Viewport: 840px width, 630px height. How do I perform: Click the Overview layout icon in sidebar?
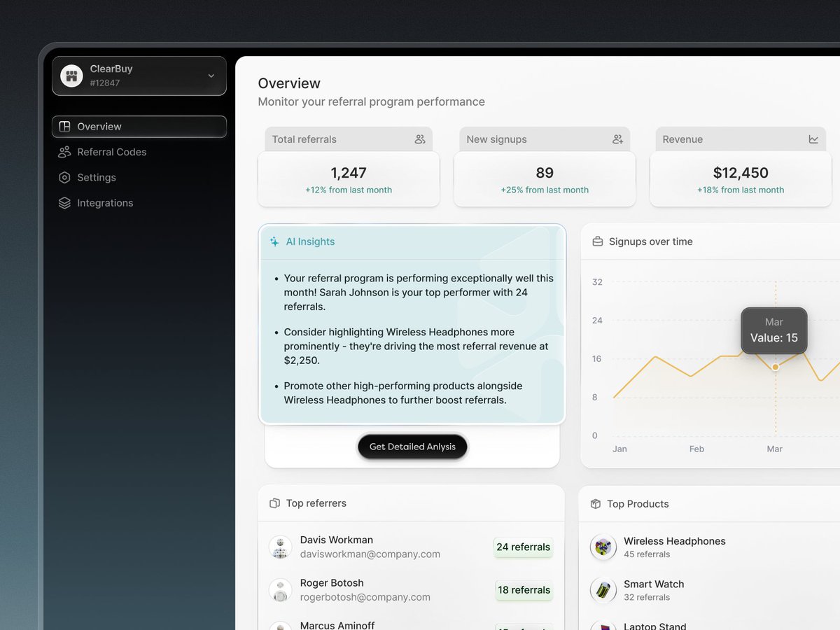[x=64, y=127]
